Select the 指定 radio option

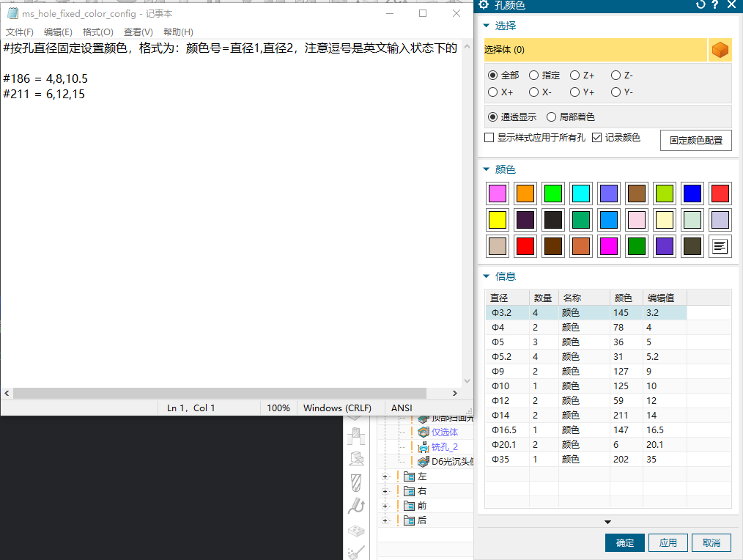[x=533, y=75]
